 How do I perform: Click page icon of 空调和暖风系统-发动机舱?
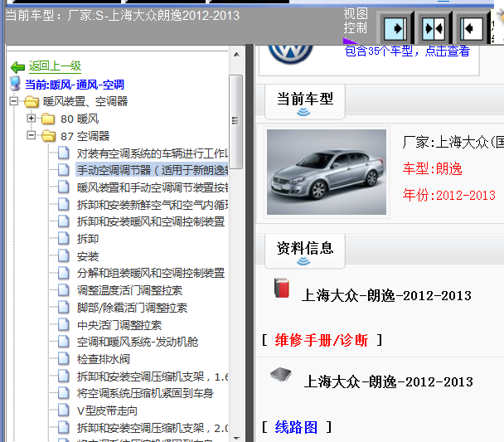click(64, 342)
